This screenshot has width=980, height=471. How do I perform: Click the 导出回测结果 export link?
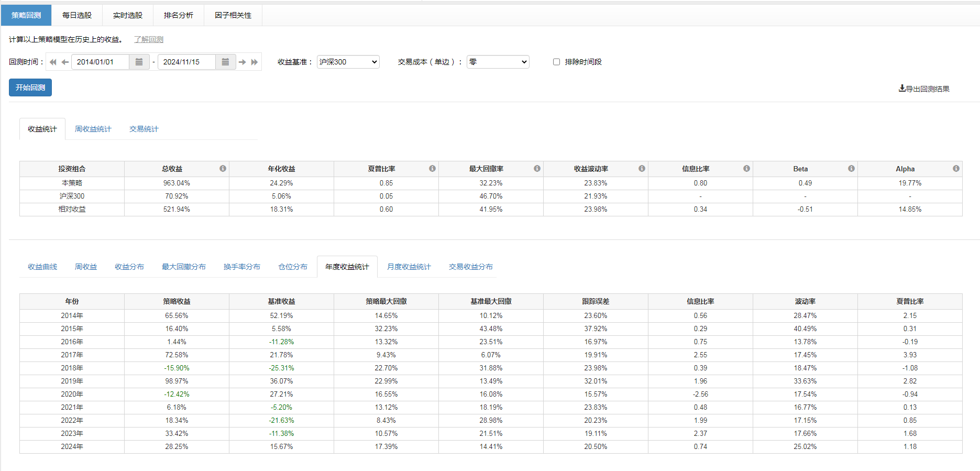pyautogui.click(x=924, y=89)
